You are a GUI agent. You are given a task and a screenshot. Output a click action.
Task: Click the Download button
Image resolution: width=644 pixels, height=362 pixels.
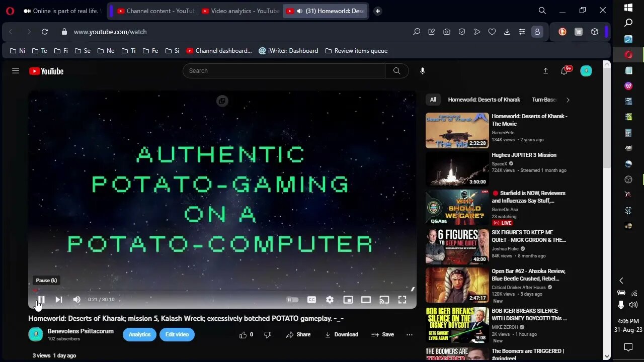[342, 335]
